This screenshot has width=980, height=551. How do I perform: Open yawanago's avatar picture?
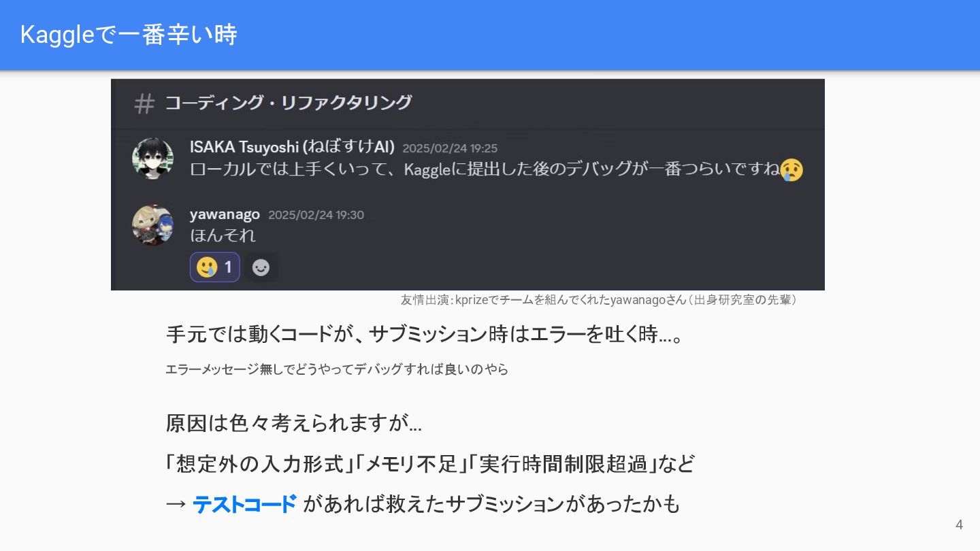(x=152, y=224)
